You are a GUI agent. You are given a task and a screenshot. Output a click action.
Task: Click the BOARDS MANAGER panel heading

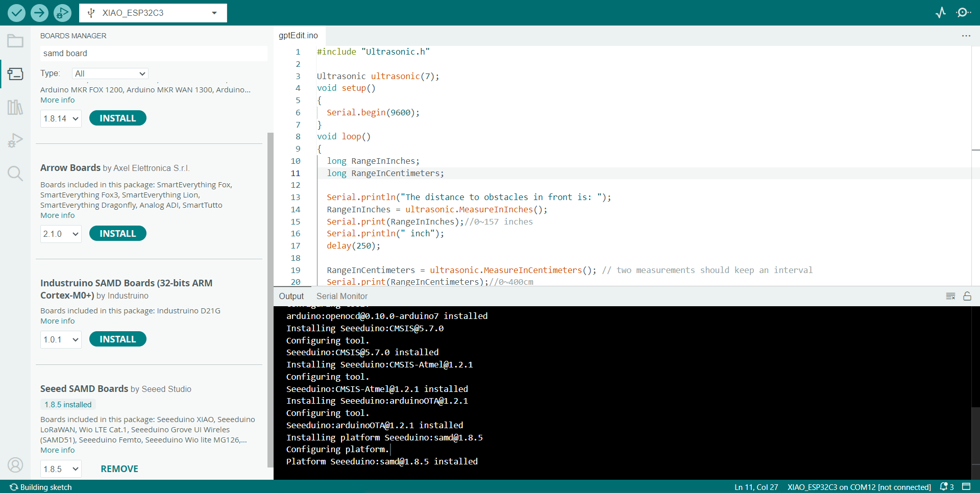[x=73, y=36]
